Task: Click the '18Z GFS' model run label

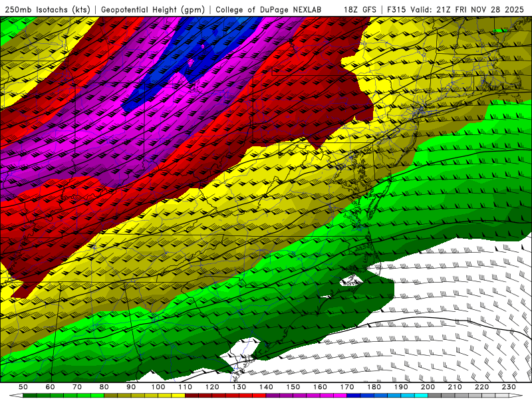Action: coord(360,9)
